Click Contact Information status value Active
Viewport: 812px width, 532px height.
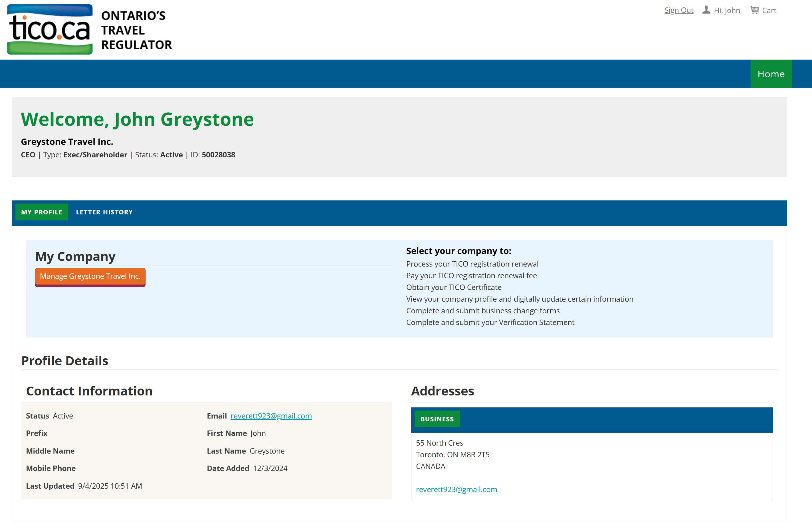coord(63,415)
